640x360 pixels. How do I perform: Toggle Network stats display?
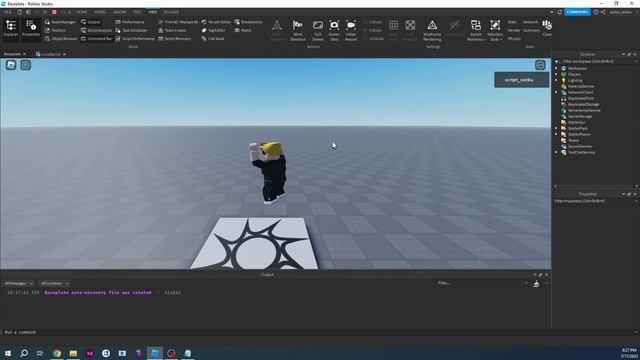[x=530, y=22]
